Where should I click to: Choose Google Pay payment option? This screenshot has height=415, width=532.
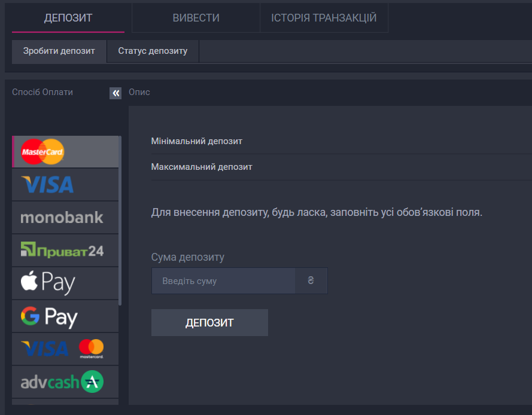point(65,316)
